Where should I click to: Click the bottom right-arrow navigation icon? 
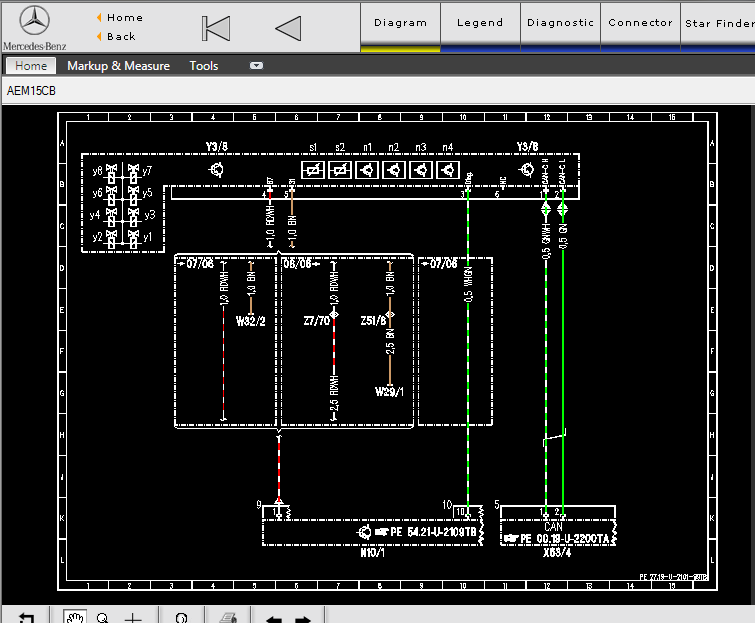click(302, 618)
